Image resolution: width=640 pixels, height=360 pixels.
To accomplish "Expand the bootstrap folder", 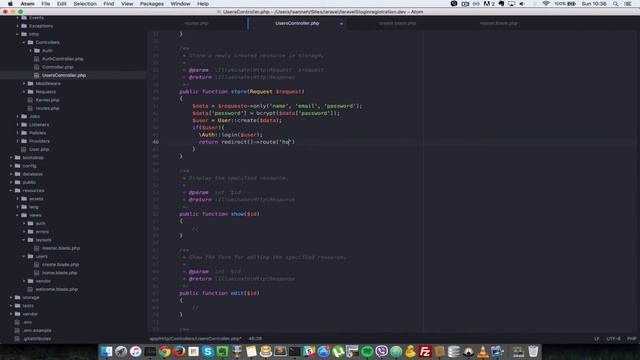I will 11,158.
